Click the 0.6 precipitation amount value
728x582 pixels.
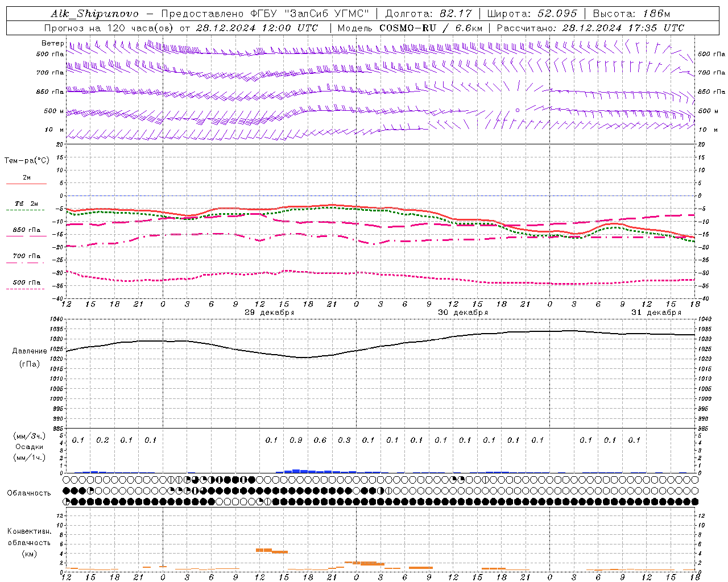click(320, 440)
